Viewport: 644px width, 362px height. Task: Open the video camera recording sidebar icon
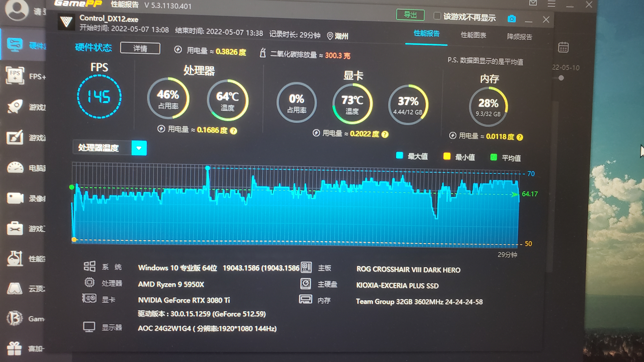coord(15,198)
